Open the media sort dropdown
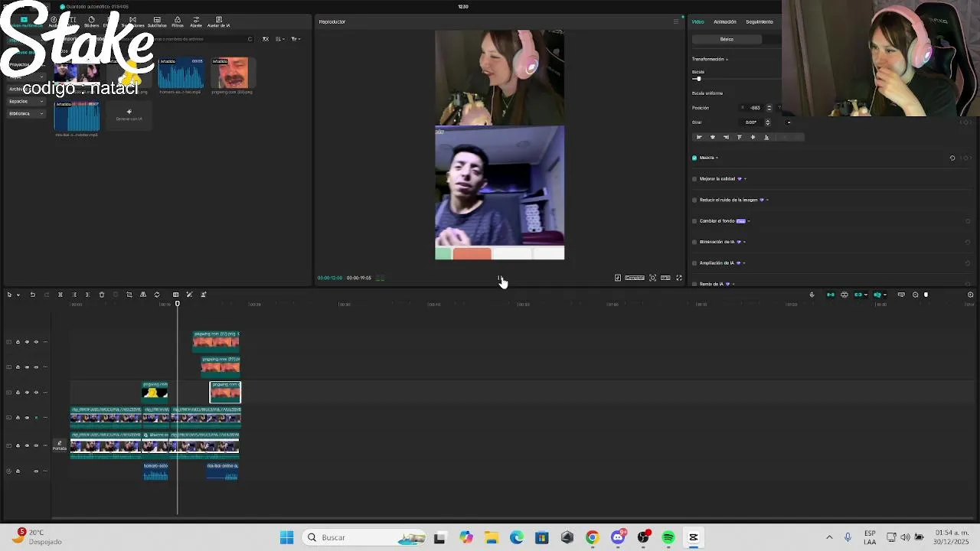The height and width of the screenshot is (551, 980). pyautogui.click(x=280, y=39)
